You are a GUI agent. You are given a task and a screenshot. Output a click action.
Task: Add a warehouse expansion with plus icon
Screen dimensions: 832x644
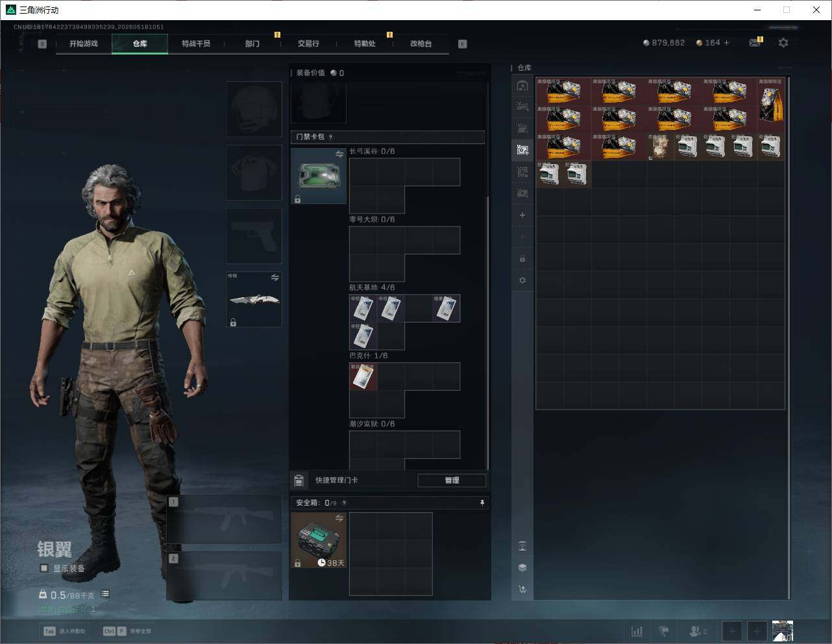[522, 215]
